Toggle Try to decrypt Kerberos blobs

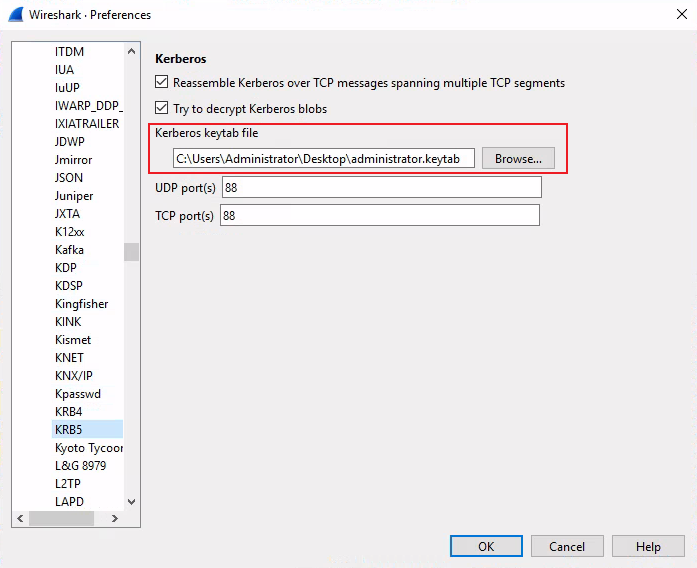coord(162,108)
